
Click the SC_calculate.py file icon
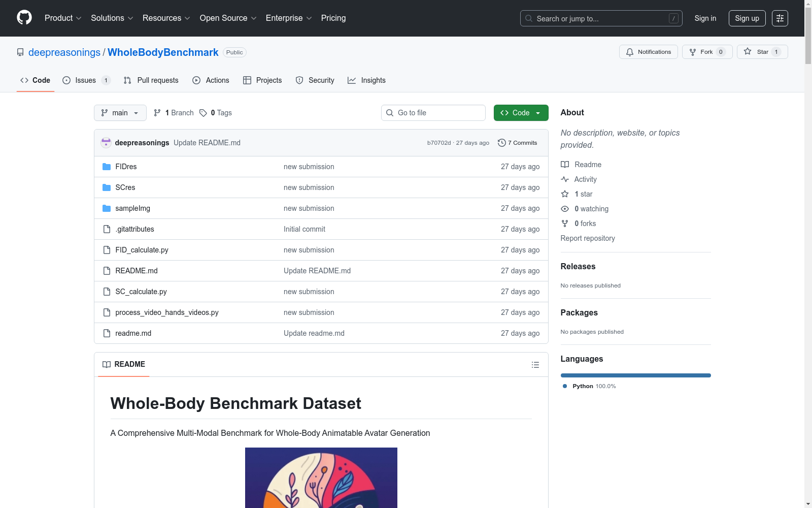[x=107, y=292]
